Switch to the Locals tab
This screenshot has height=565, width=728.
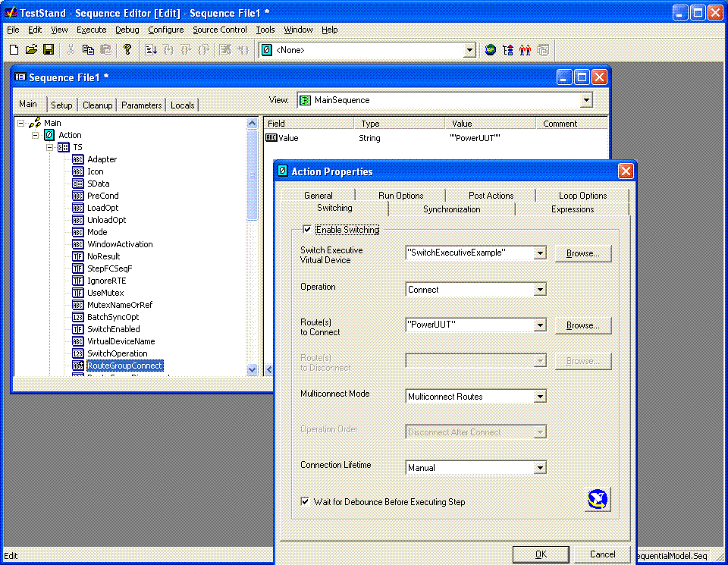(182, 105)
